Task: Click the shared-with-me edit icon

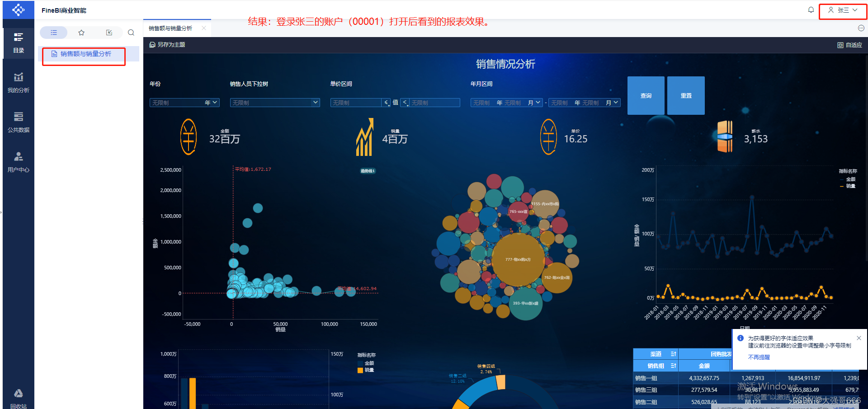Action: click(109, 33)
